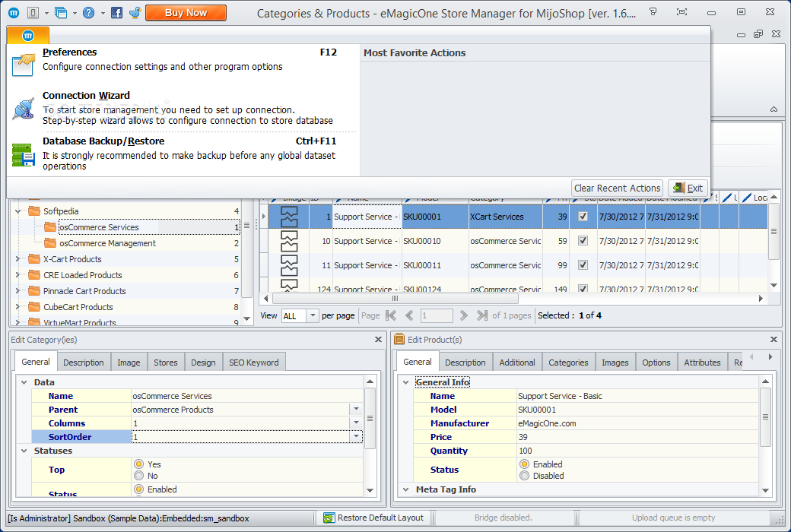Click the orange application menu button
Screen dimensions: 791x532
[x=28, y=35]
